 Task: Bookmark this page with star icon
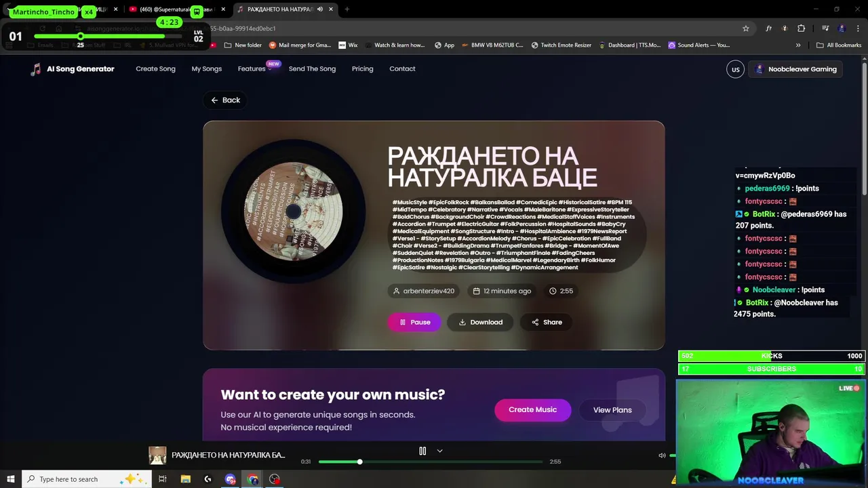click(746, 28)
